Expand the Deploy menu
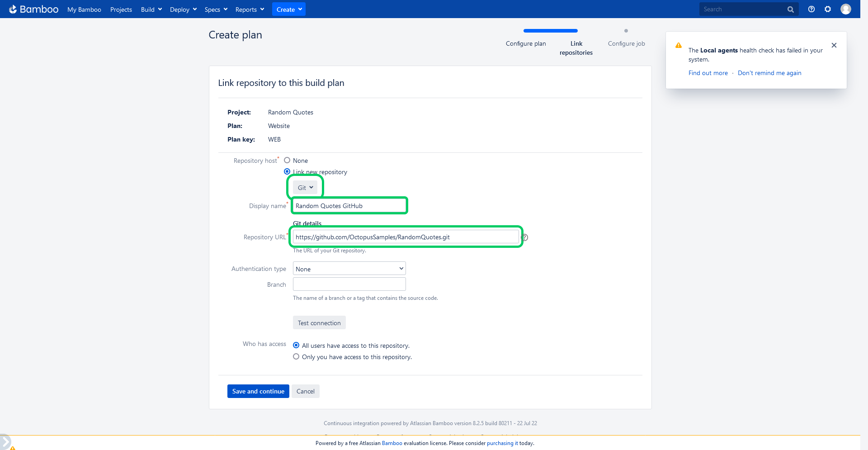 point(183,9)
